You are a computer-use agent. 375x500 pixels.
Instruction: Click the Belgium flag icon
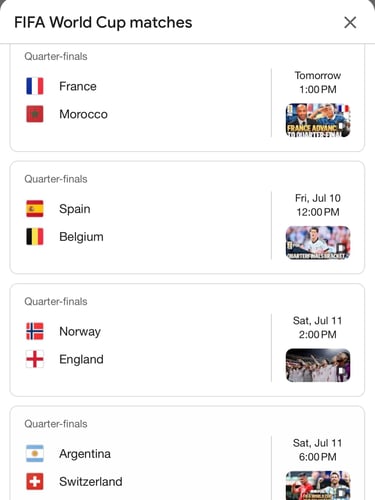click(35, 237)
